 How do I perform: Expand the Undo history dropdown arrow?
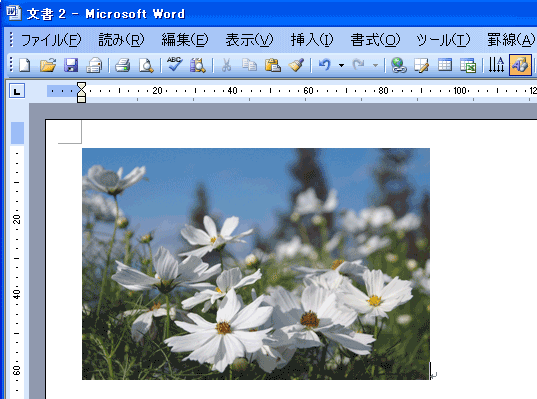pyautogui.click(x=341, y=65)
